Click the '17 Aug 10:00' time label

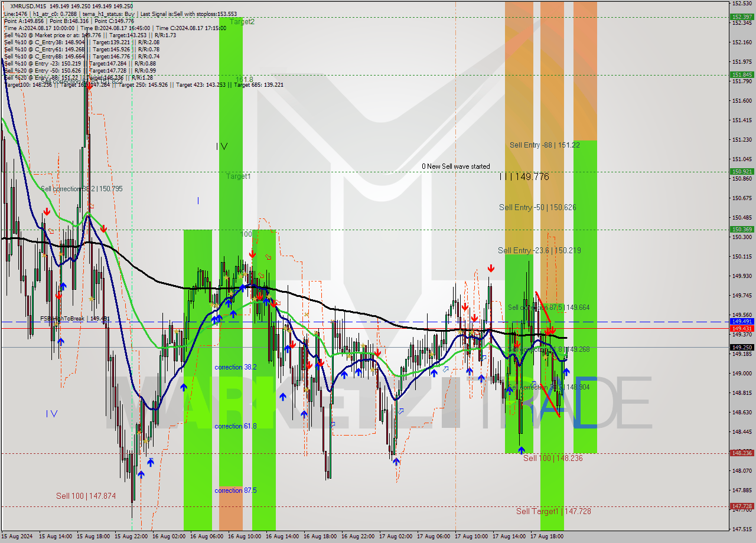point(471,537)
